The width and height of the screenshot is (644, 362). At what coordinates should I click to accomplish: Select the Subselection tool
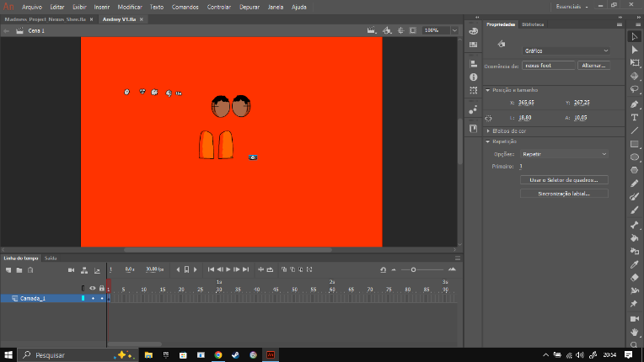click(x=635, y=50)
